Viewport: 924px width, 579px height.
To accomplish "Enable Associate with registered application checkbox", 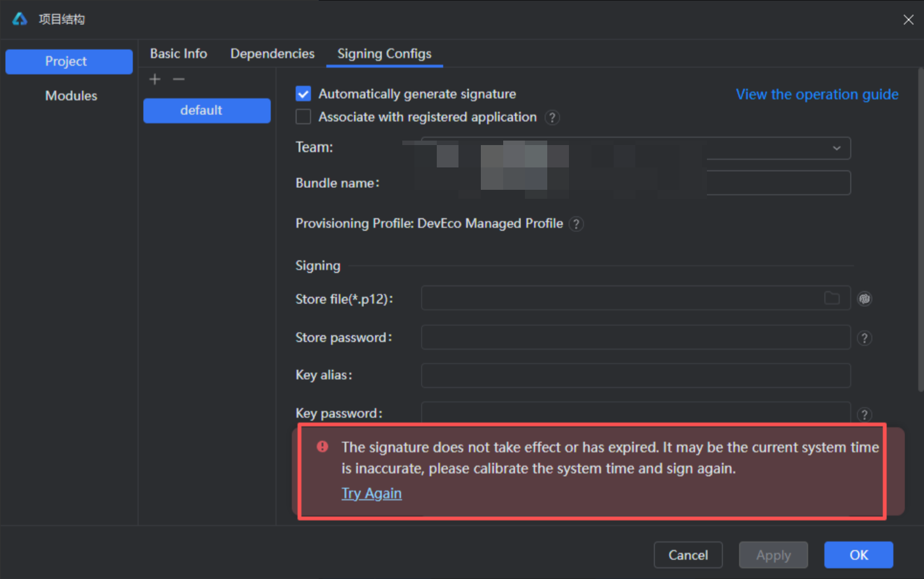I will 303,117.
